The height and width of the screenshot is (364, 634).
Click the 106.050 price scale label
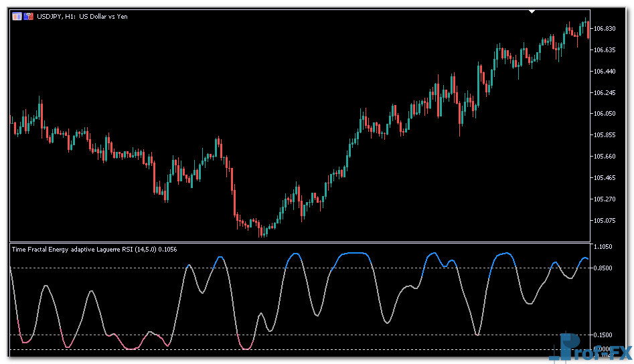pos(604,114)
